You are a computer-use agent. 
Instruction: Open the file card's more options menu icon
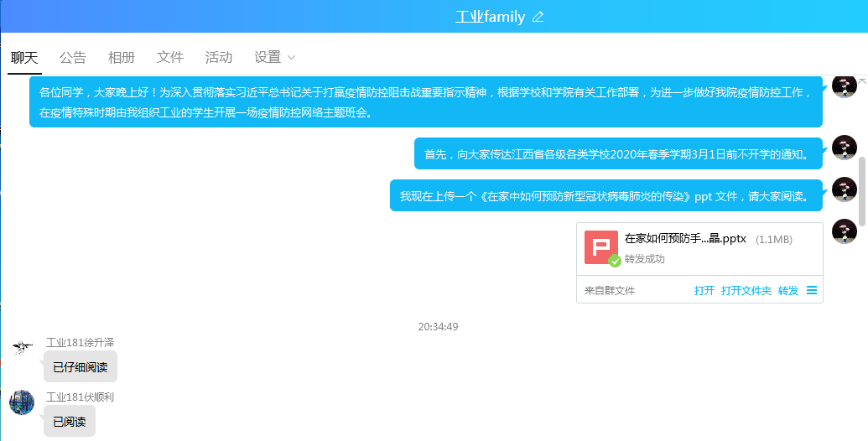click(812, 290)
